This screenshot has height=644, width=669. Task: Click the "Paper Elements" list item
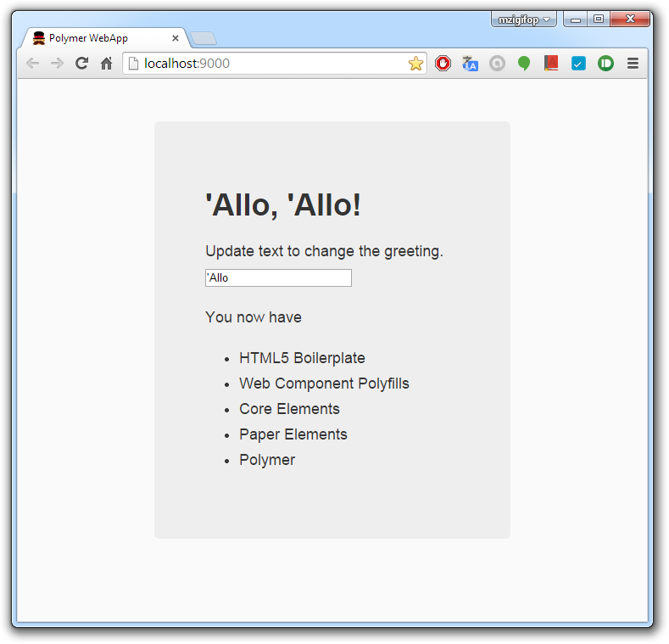tap(293, 434)
